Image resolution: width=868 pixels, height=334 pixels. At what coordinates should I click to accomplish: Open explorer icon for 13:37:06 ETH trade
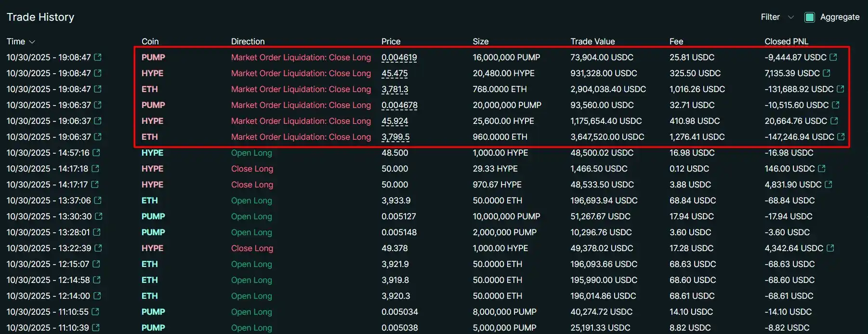[98, 200]
